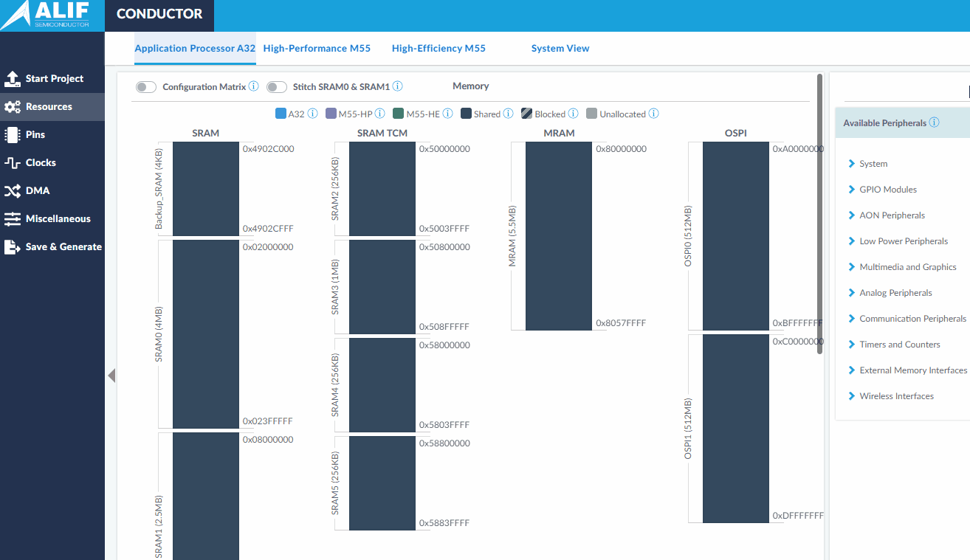Click info icon beside Available Peripherals
970x560 pixels.
pos(935,122)
